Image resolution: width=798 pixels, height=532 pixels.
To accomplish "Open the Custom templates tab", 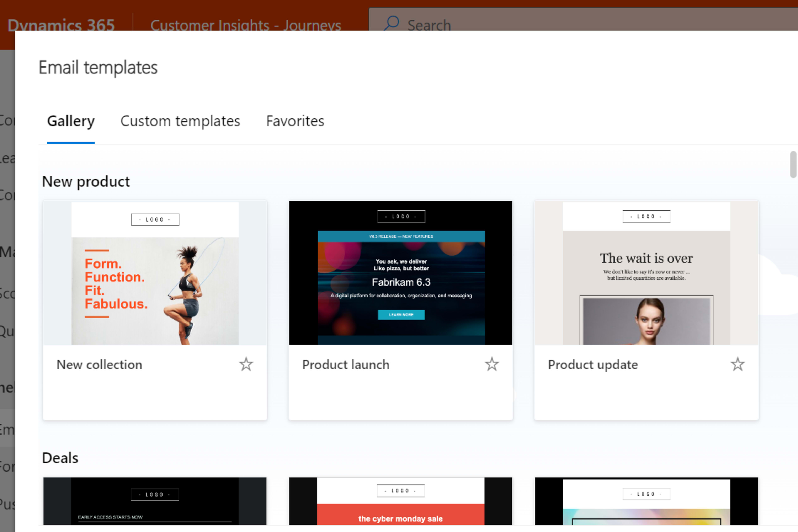I will tap(180, 121).
